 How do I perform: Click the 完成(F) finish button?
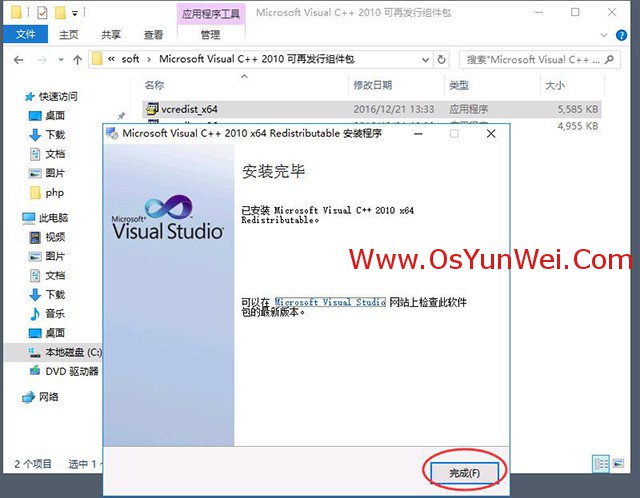pyautogui.click(x=464, y=473)
